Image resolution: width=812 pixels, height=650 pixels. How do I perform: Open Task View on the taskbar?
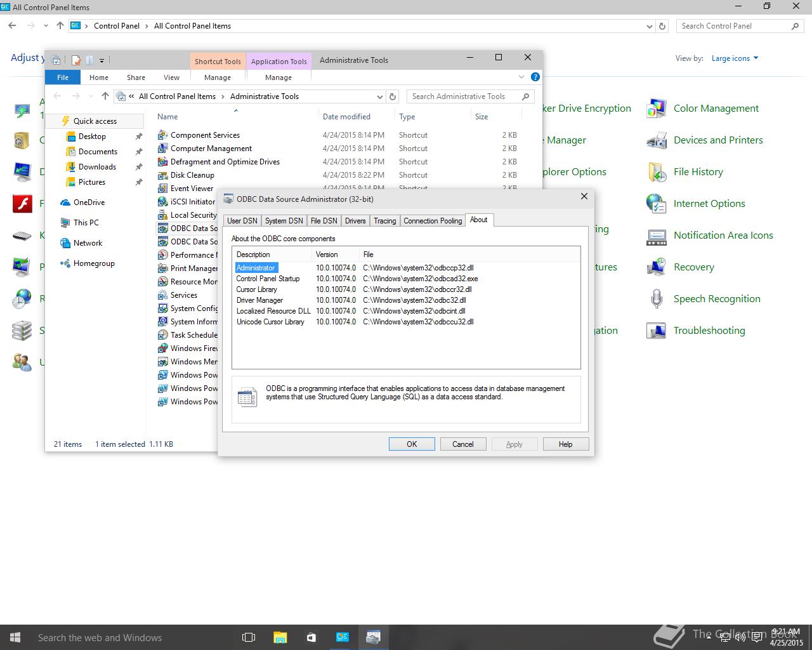click(x=249, y=637)
